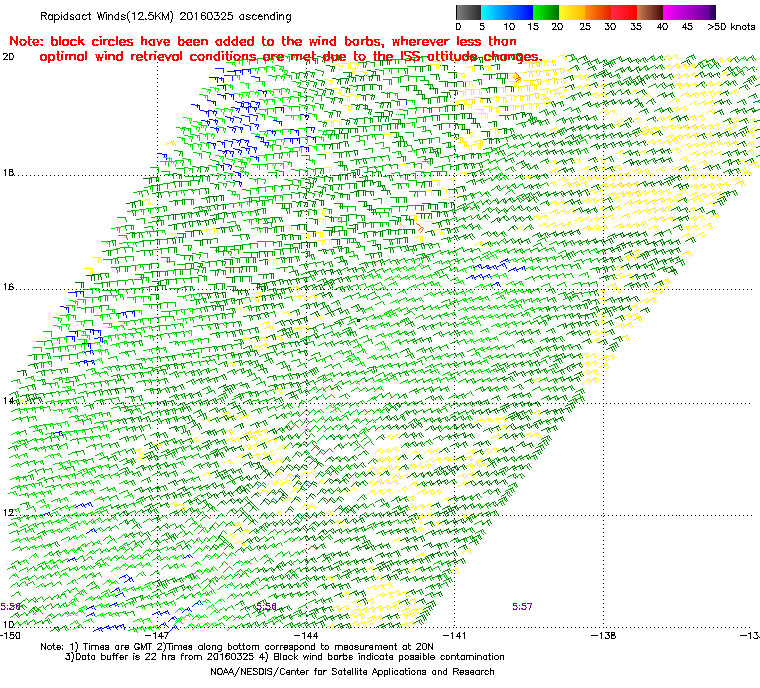This screenshot has width=760, height=688.
Task: Click the data buffer footnote line
Action: click(x=285, y=657)
